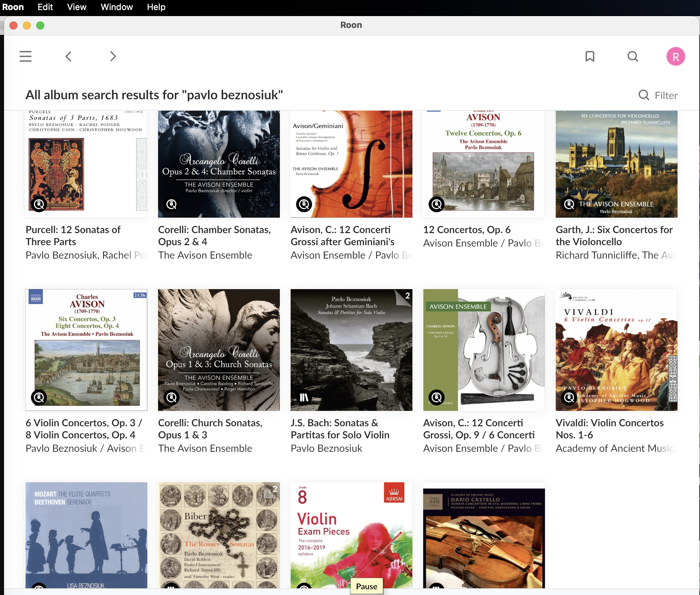Open Avison Ensemble Concerti Grossi Op 9 & 10 cover
The width and height of the screenshot is (700, 595).
pyautogui.click(x=484, y=350)
